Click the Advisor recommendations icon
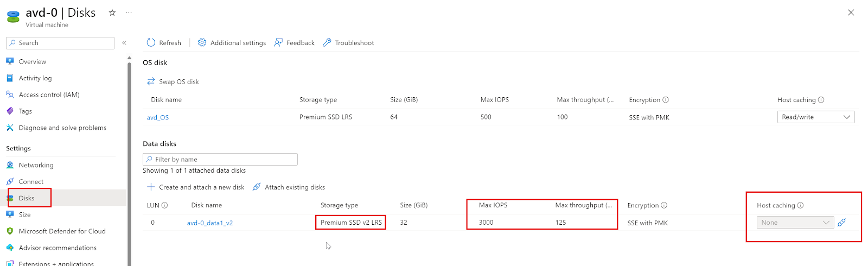The height and width of the screenshot is (266, 868). coord(10,248)
